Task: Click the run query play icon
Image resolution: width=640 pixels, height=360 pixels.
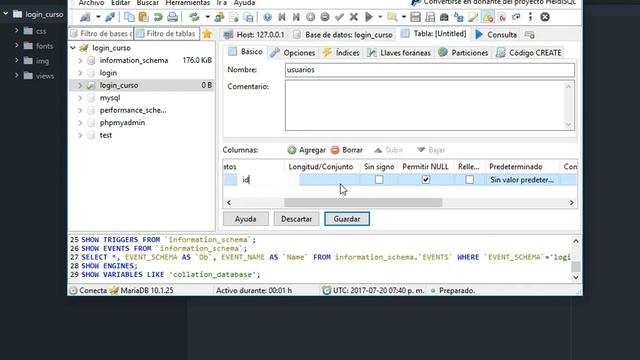Action: point(369,17)
